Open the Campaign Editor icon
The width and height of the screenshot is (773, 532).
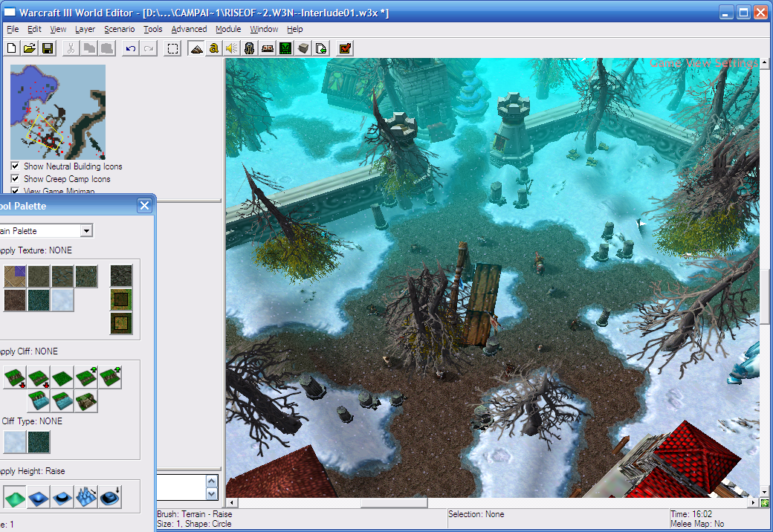(x=267, y=48)
